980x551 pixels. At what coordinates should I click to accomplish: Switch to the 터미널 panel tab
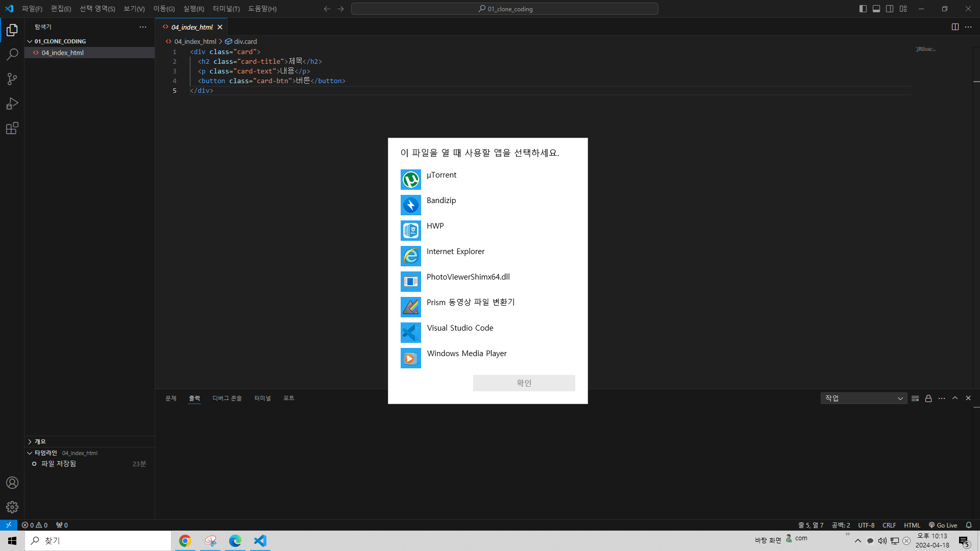click(x=262, y=398)
